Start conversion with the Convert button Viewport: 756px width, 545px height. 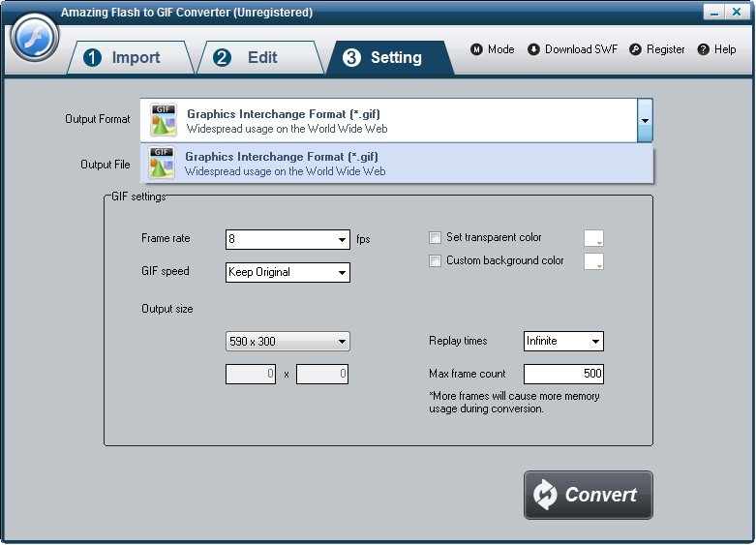pyautogui.click(x=589, y=496)
